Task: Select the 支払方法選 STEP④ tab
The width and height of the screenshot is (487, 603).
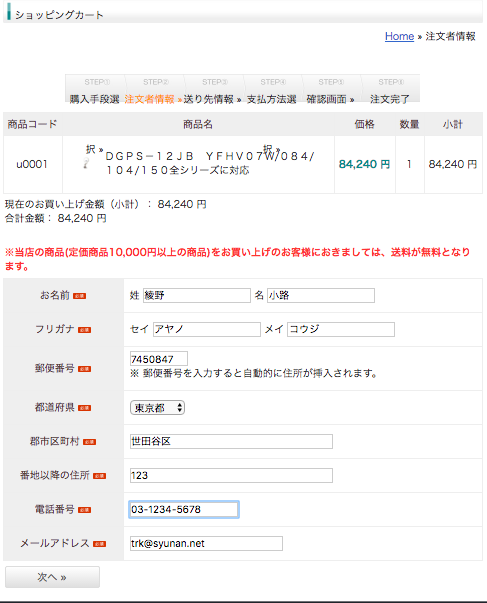Action: click(x=272, y=89)
